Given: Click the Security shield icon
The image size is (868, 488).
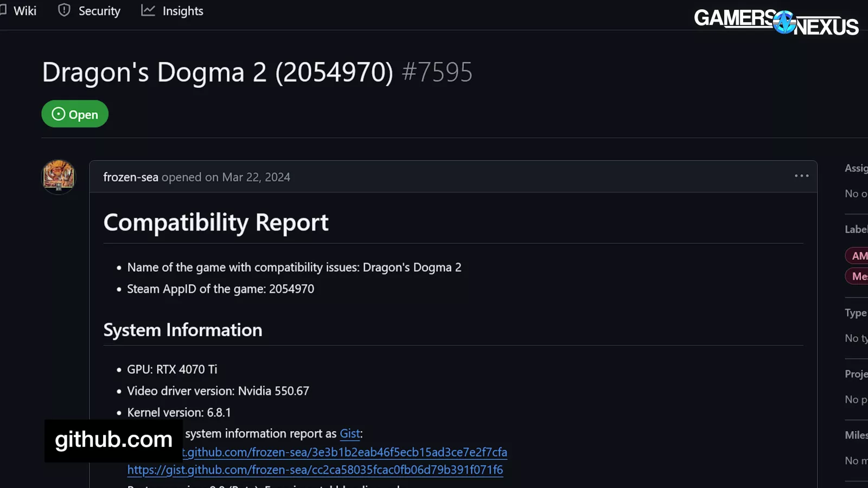Looking at the screenshot, I should pos(64,10).
